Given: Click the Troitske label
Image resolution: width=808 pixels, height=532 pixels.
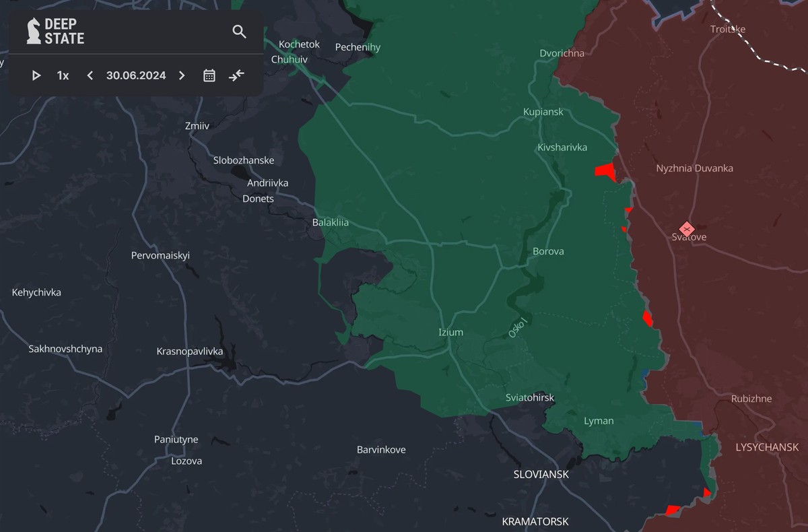Looking at the screenshot, I should [728, 29].
